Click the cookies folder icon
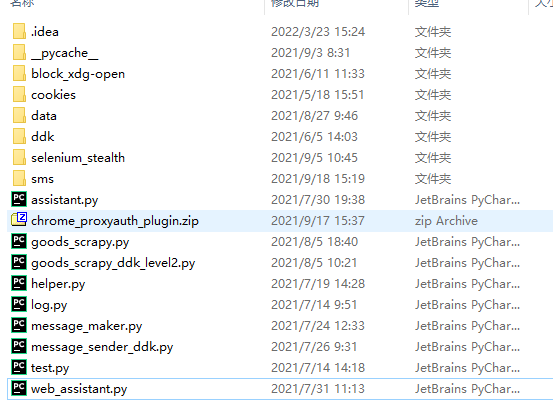This screenshot has height=419, width=553. 19,94
